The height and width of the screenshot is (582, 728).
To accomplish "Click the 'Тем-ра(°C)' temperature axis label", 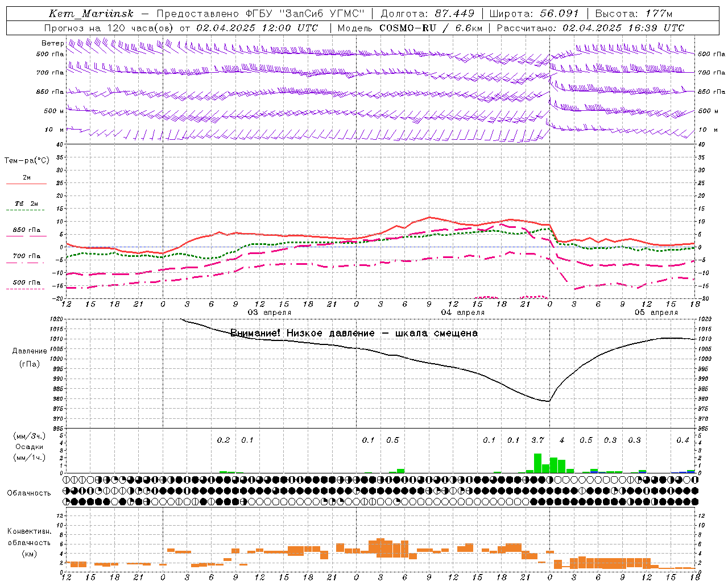I will (x=27, y=161).
